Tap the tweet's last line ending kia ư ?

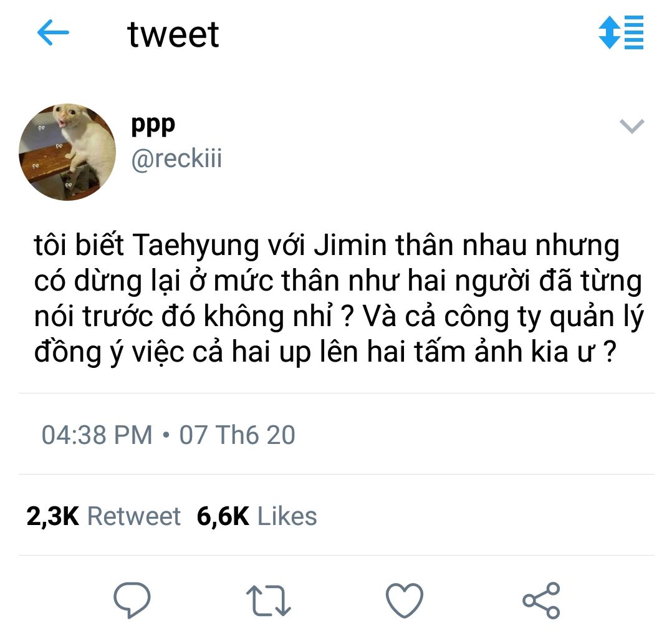pyautogui.click(x=325, y=352)
